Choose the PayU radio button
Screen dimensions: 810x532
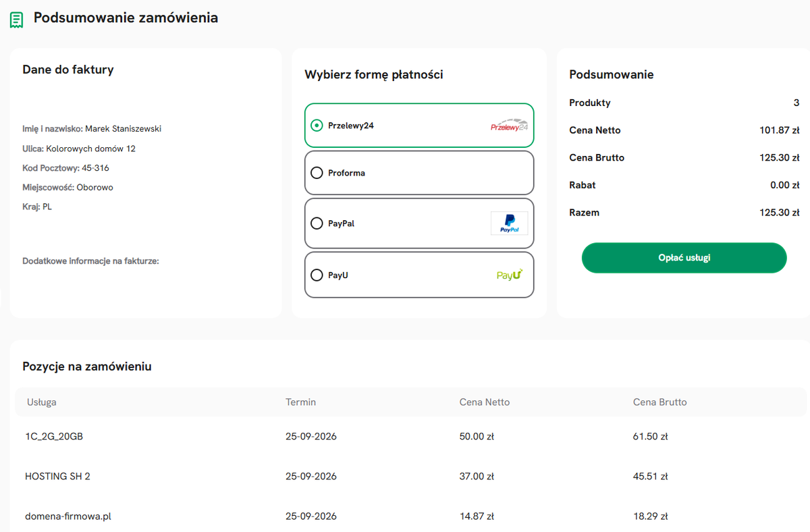point(317,275)
